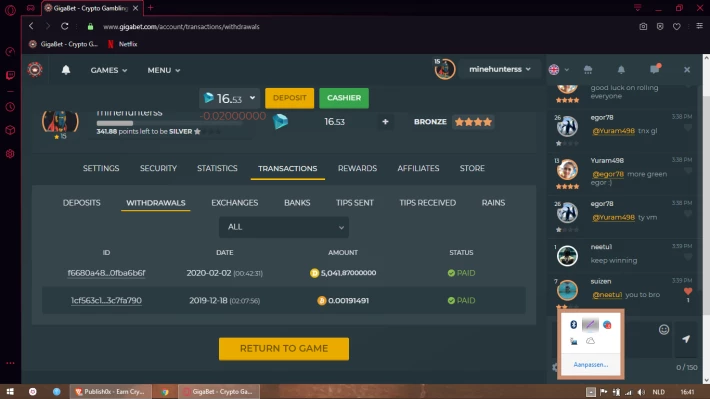Click the plus button next to 16.53
This screenshot has height=399, width=710.
coord(385,121)
